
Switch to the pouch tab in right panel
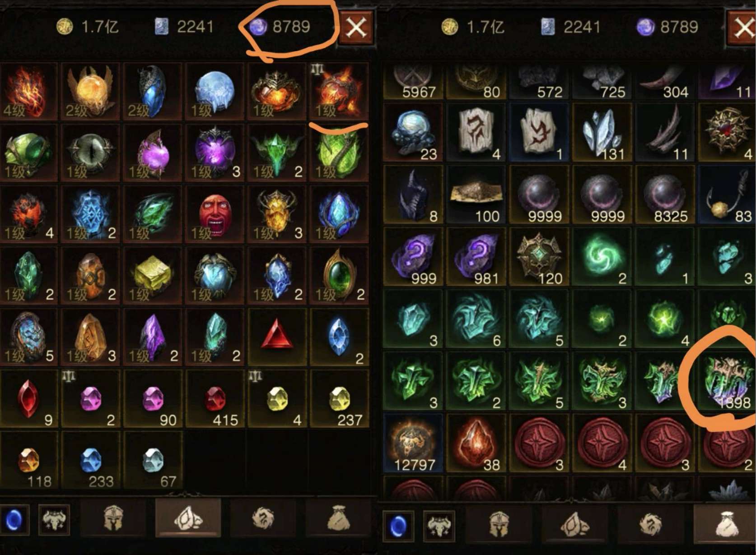point(725,523)
